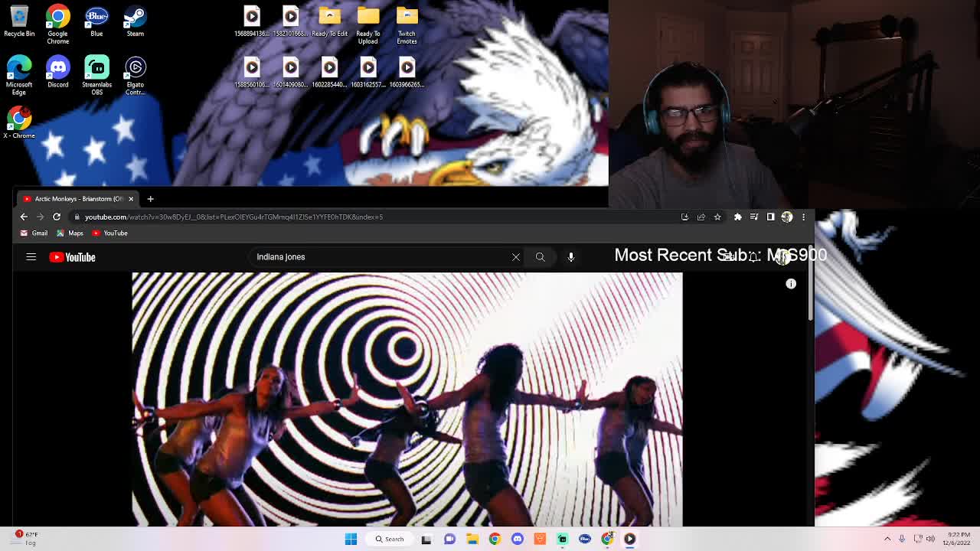Select video file 1568894136 on desktop
Viewport: 980px width, 551px height.
tap(252, 21)
